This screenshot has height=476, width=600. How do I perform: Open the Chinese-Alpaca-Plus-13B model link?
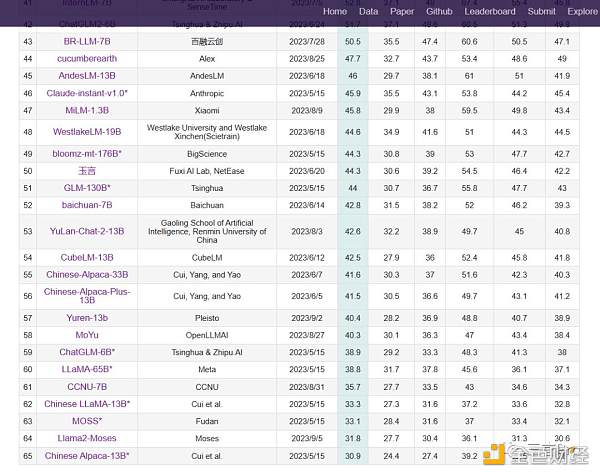click(x=87, y=296)
